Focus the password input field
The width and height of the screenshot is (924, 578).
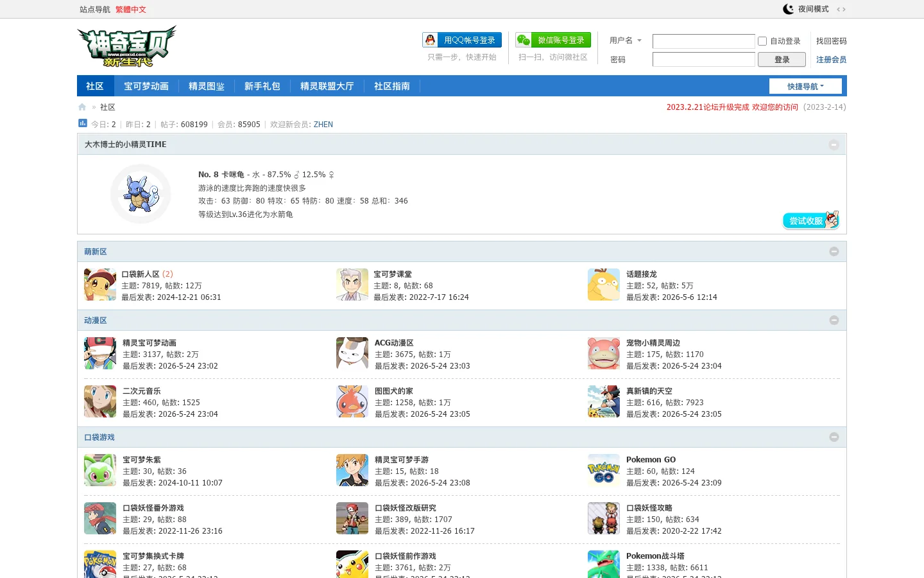pos(704,60)
